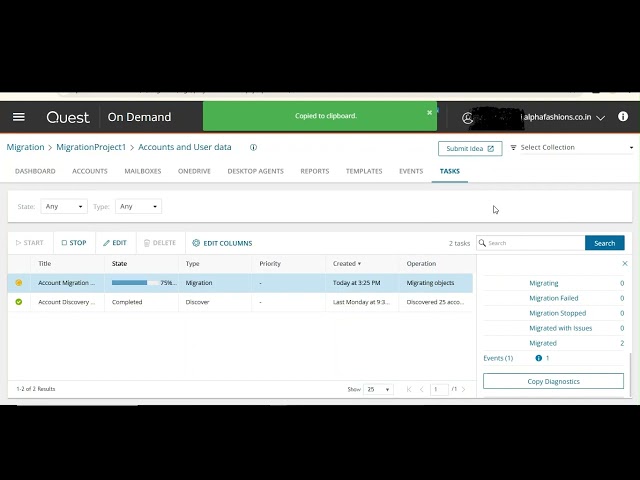Select the Account Migration task row title
The image size is (640, 480).
pyautogui.click(x=67, y=283)
